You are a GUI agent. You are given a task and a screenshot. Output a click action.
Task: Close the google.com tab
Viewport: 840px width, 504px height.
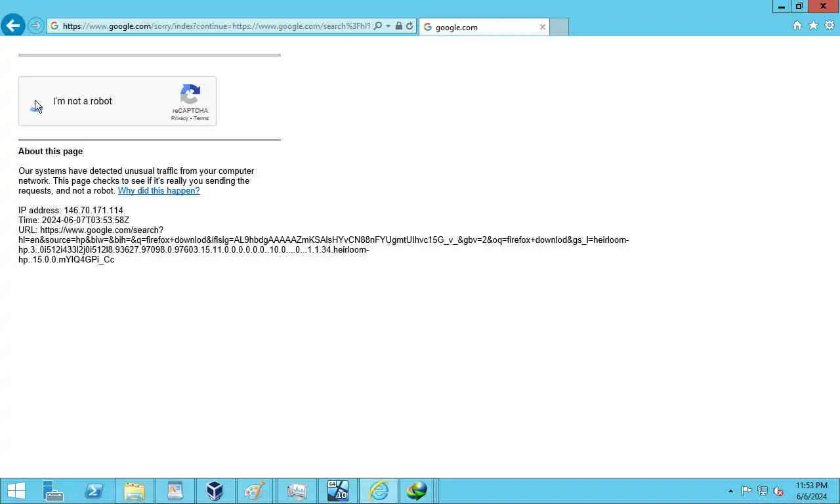[x=542, y=27]
